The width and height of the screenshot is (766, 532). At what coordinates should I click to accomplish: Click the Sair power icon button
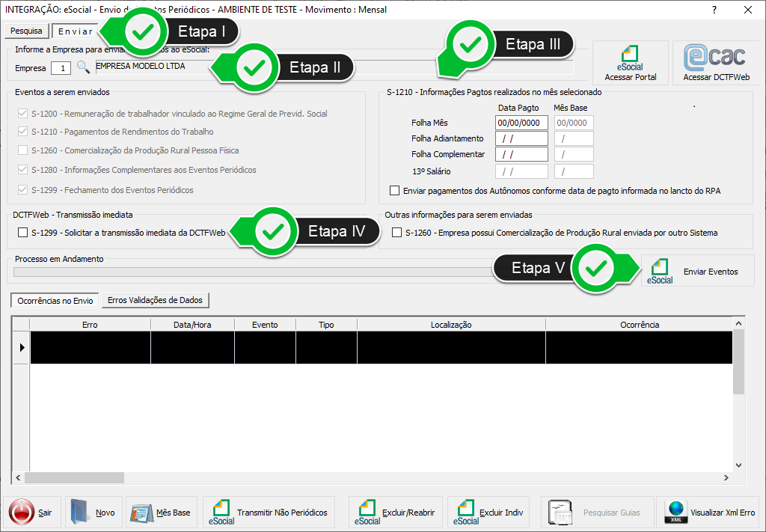coord(32,513)
